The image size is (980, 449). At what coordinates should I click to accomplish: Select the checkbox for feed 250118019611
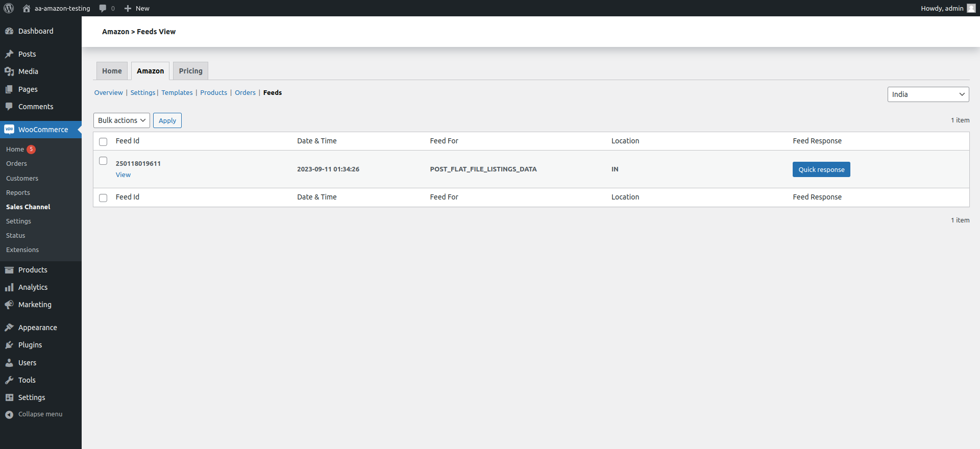[x=103, y=161]
